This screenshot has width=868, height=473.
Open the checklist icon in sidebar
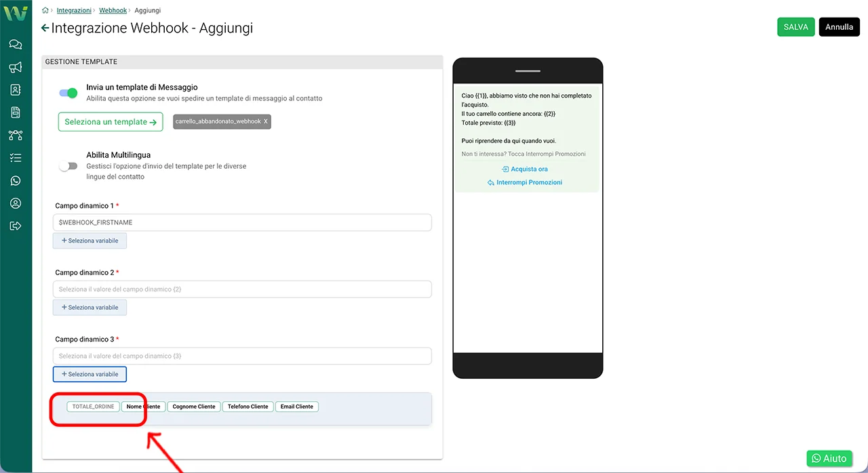16,158
